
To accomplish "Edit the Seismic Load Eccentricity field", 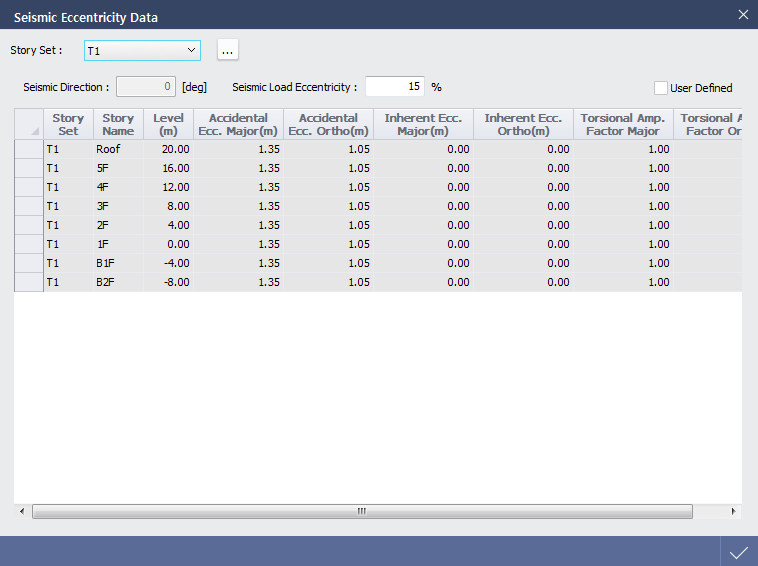I will 395,87.
